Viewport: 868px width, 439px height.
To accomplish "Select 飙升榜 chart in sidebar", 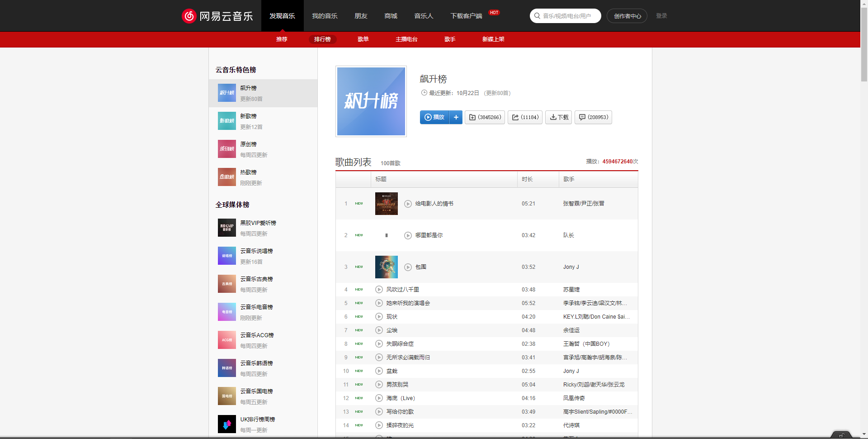I will click(x=263, y=93).
